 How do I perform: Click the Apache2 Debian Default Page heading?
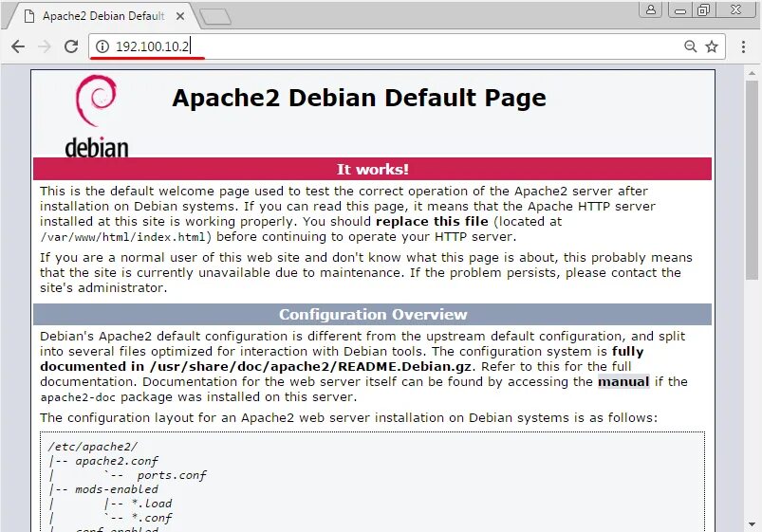point(359,98)
